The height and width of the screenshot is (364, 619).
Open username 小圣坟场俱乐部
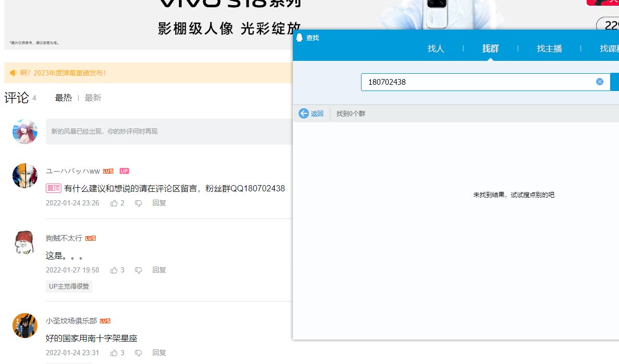(x=71, y=321)
